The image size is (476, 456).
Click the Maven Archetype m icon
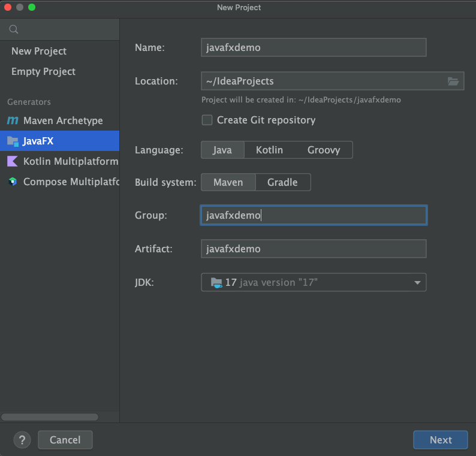(x=13, y=120)
